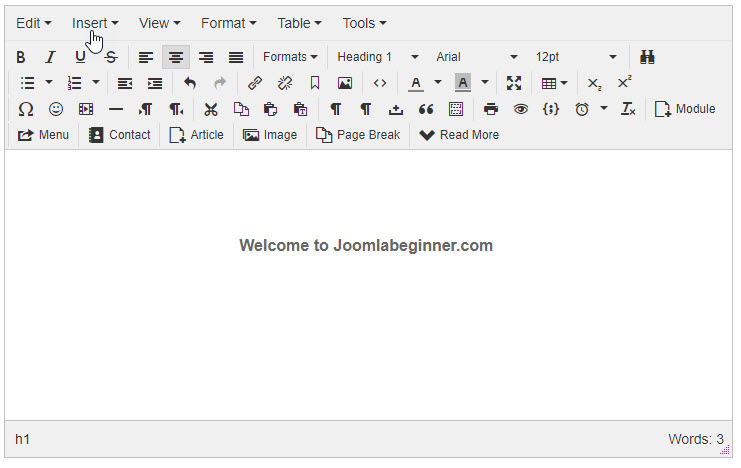Insert a media video

(x=86, y=109)
